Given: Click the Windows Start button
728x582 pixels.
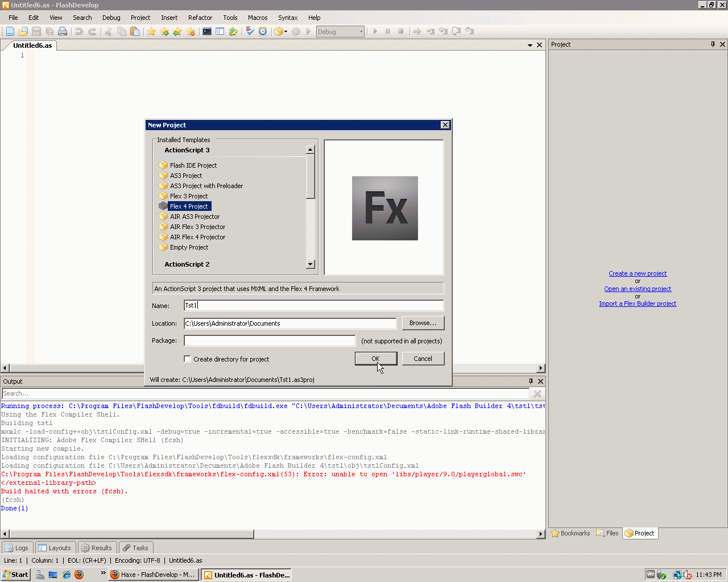Looking at the screenshot, I should (15, 575).
